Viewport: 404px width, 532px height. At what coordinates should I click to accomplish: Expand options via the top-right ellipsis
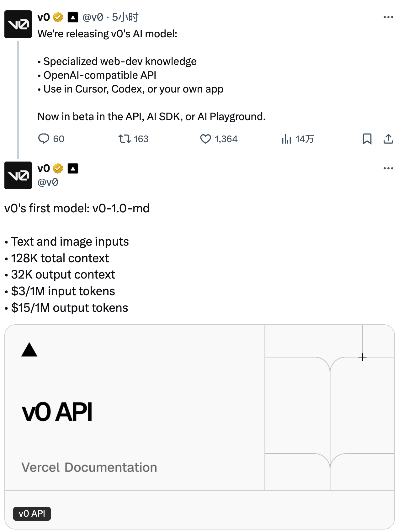click(388, 17)
